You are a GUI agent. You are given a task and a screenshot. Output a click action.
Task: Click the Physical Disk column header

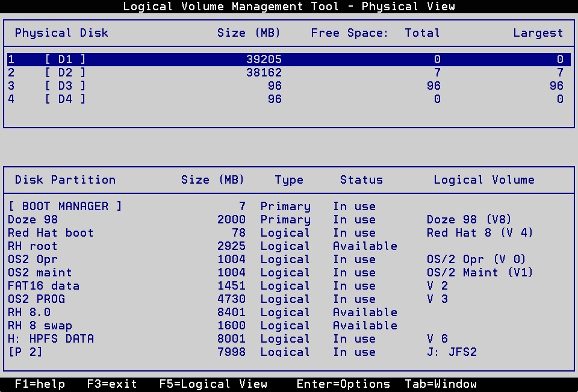pyautogui.click(x=61, y=33)
